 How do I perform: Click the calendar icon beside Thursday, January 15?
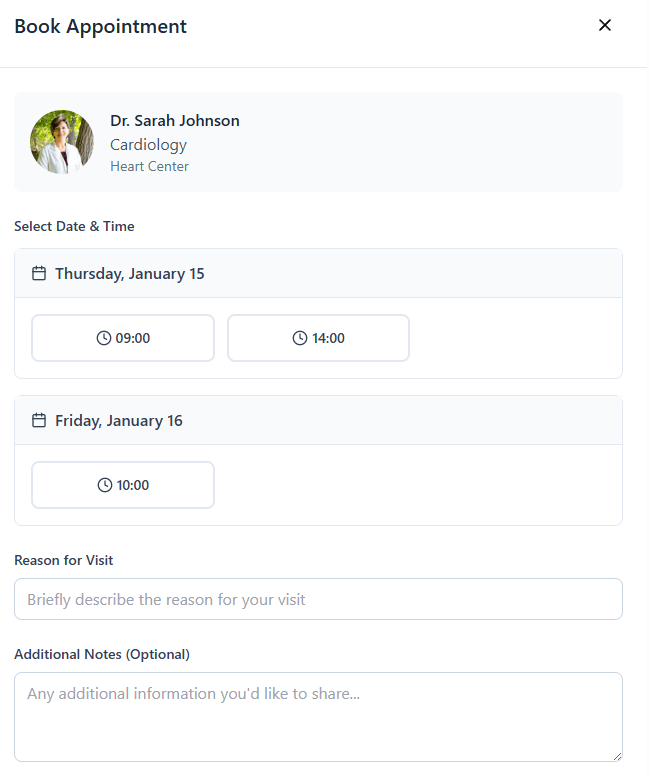tap(39, 274)
